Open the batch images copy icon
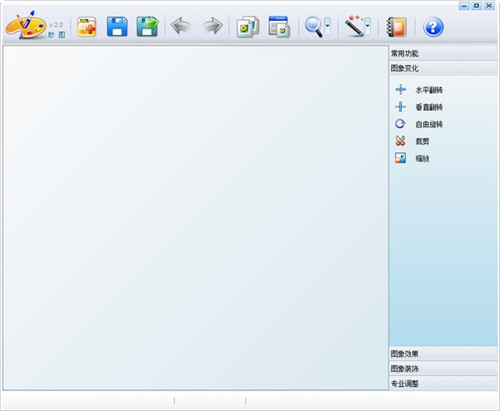Screen dimensions: 500x411 click(248, 27)
